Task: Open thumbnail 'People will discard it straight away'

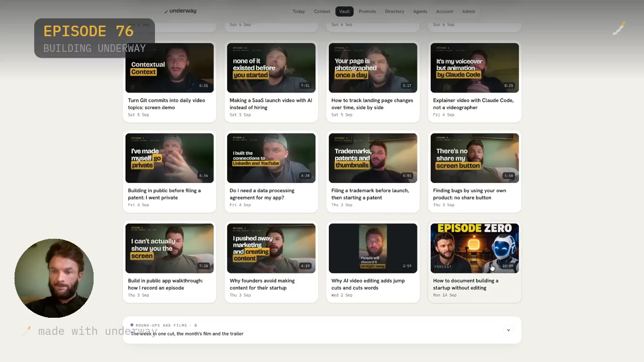Action: pyautogui.click(x=373, y=248)
